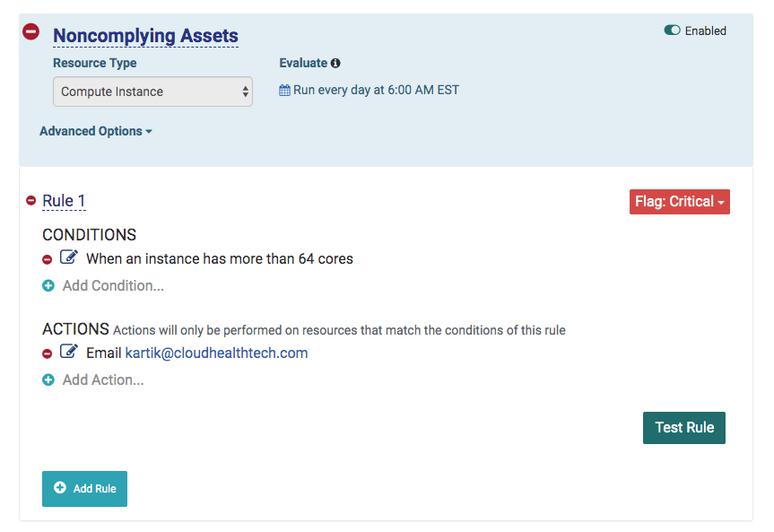The width and height of the screenshot is (774, 532).
Task: Click the Add Rule button
Action: (84, 489)
